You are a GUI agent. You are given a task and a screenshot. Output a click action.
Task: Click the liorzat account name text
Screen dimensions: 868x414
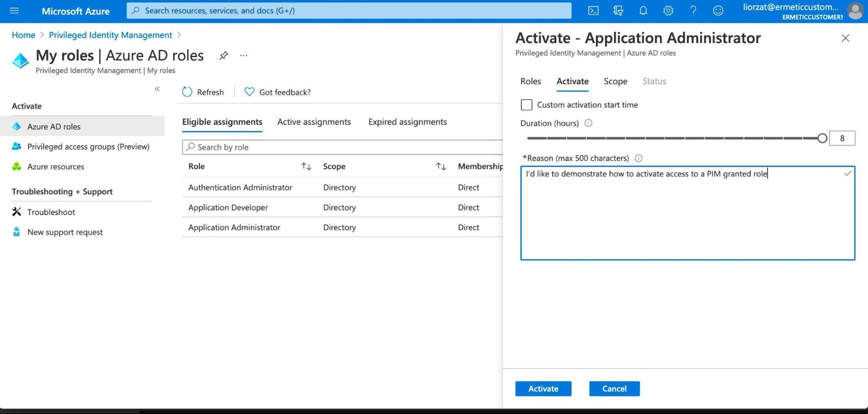tap(790, 7)
